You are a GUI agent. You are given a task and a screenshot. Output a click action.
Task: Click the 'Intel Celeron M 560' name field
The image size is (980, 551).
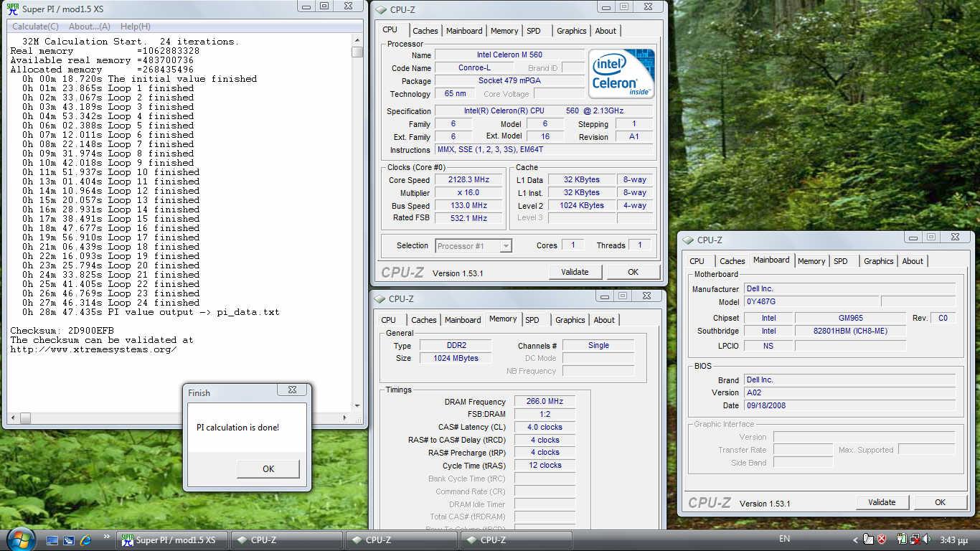[509, 55]
